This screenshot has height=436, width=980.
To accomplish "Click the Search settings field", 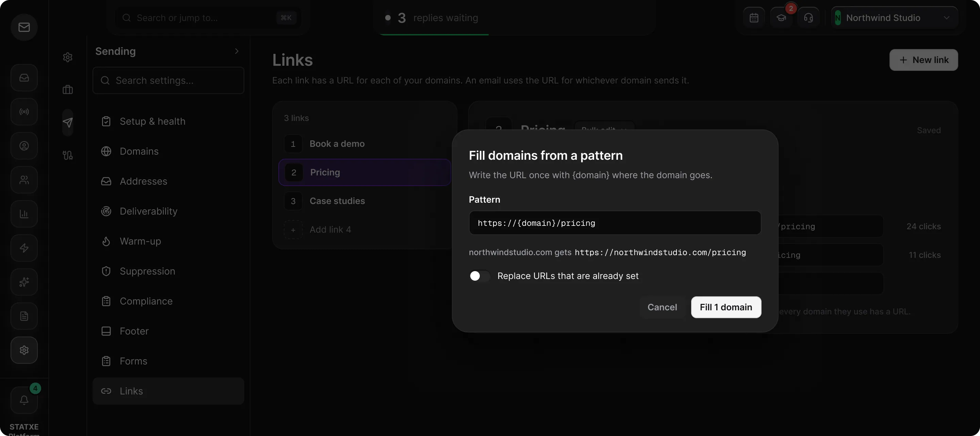I will pos(168,81).
